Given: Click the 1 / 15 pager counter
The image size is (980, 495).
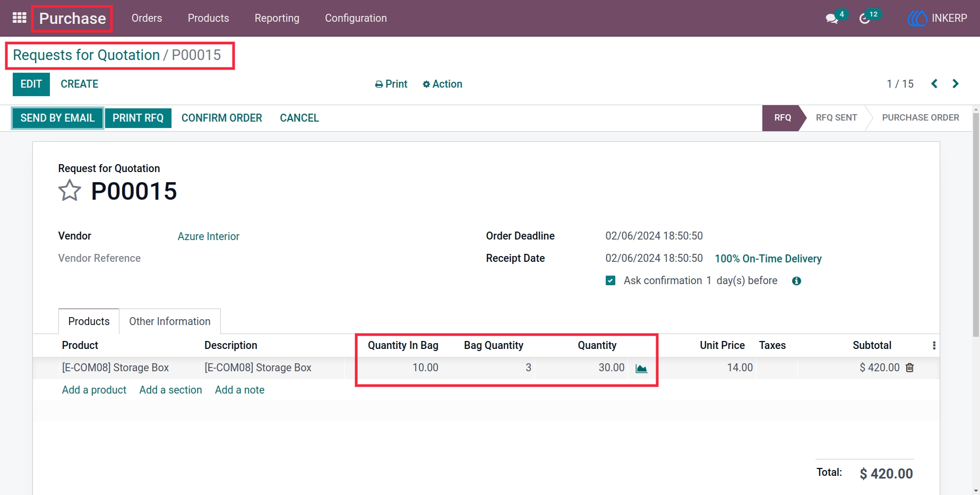Looking at the screenshot, I should 900,84.
